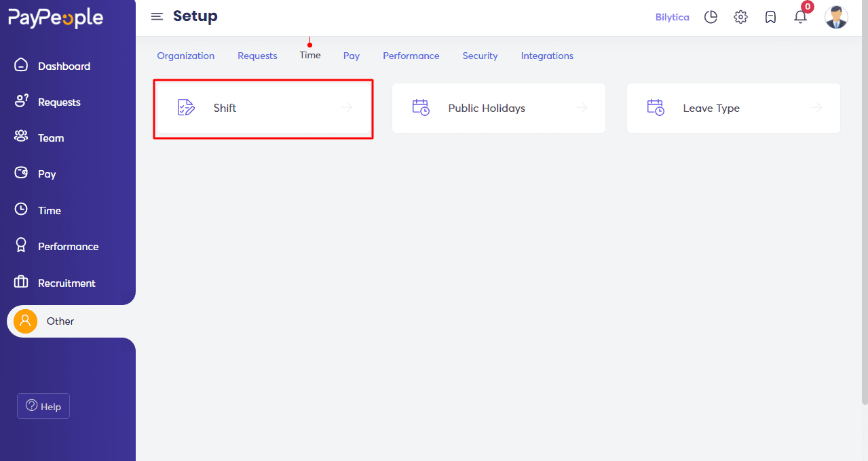Click the arrow on Public Holidays card
Screen dimensions: 868x461
[582, 107]
